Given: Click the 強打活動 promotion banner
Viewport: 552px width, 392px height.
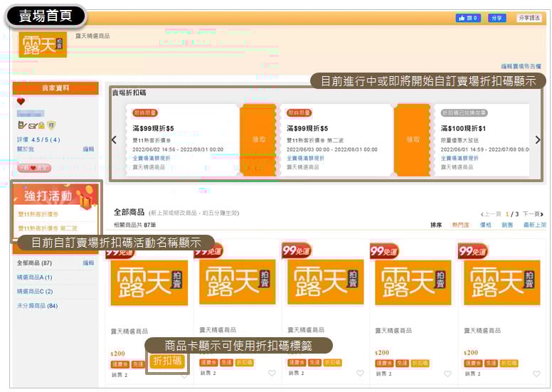Looking at the screenshot, I should [56, 196].
